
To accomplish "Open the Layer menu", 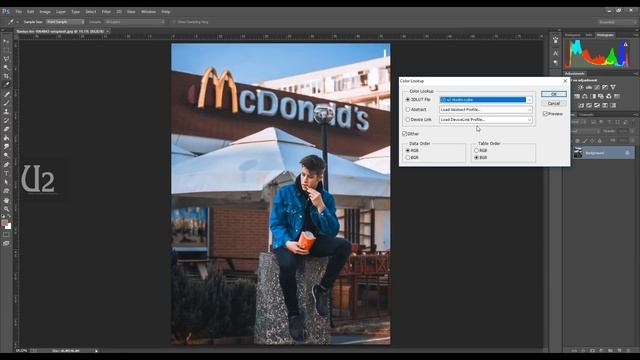I will click(x=61, y=12).
